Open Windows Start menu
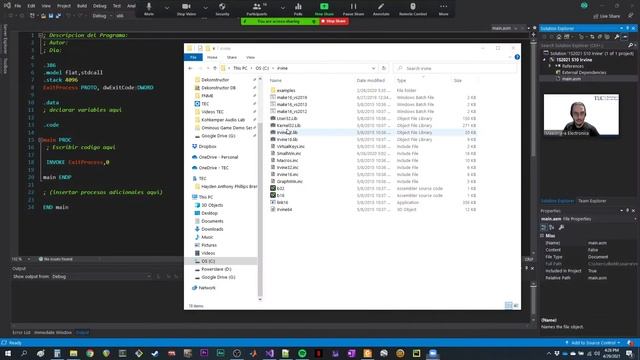Image resolution: width=640 pixels, height=360 pixels. click(x=8, y=353)
